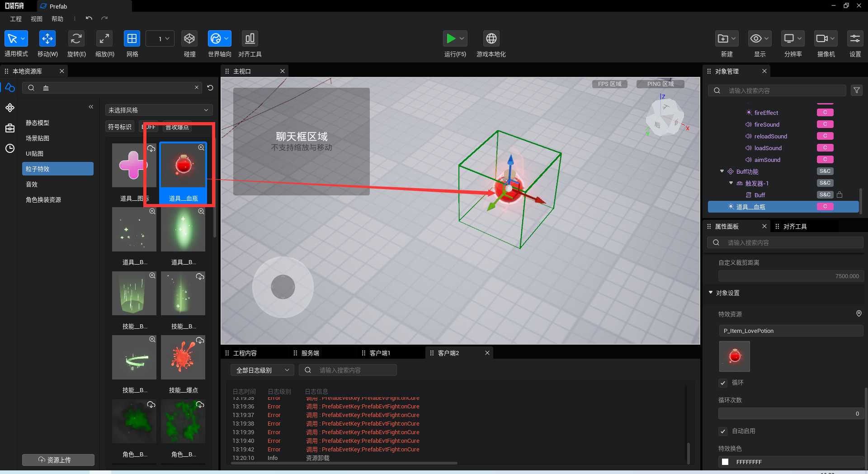Activate the 缩放(R) scale tool
This screenshot has height=474, width=868.
pos(104,39)
